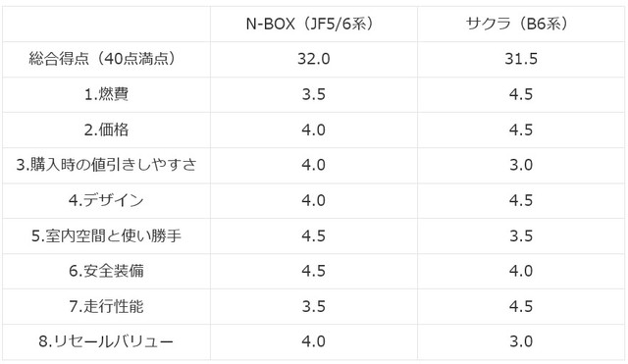Select the 1.燃費 row label
This screenshot has height=364, width=628.
pyautogui.click(x=106, y=94)
